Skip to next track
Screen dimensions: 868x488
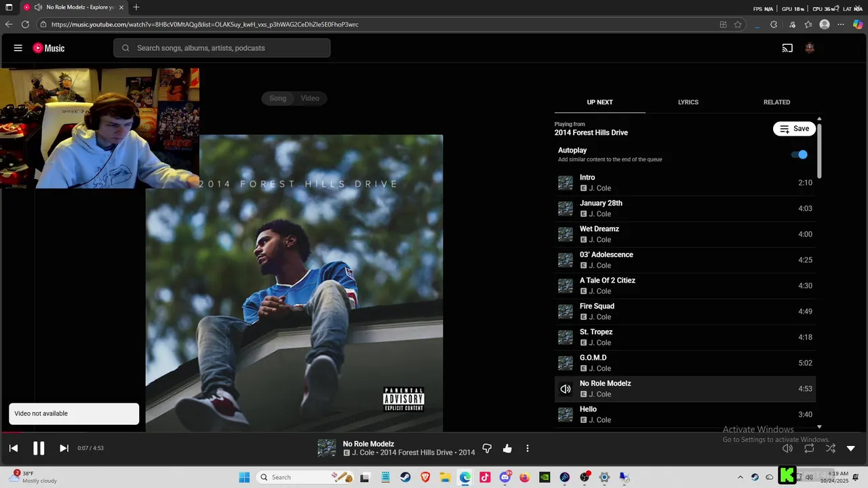coord(64,448)
